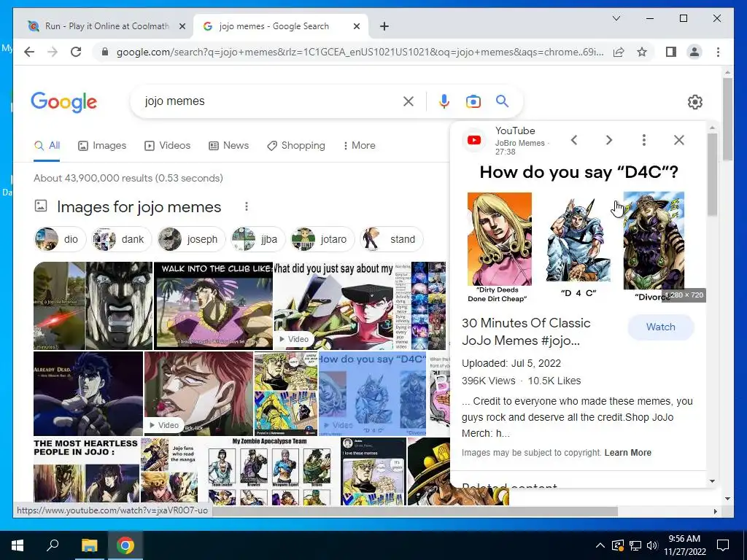Close the Coolmath Run tab
Viewport: 747px width, 560px height.
[182, 26]
